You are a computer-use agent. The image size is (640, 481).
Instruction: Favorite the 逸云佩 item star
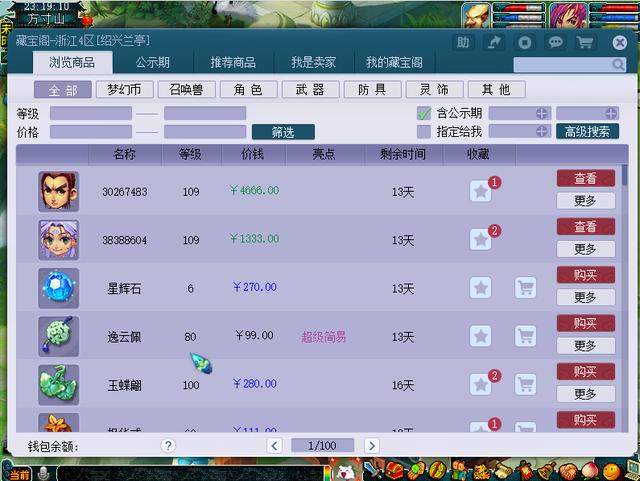[x=480, y=336]
